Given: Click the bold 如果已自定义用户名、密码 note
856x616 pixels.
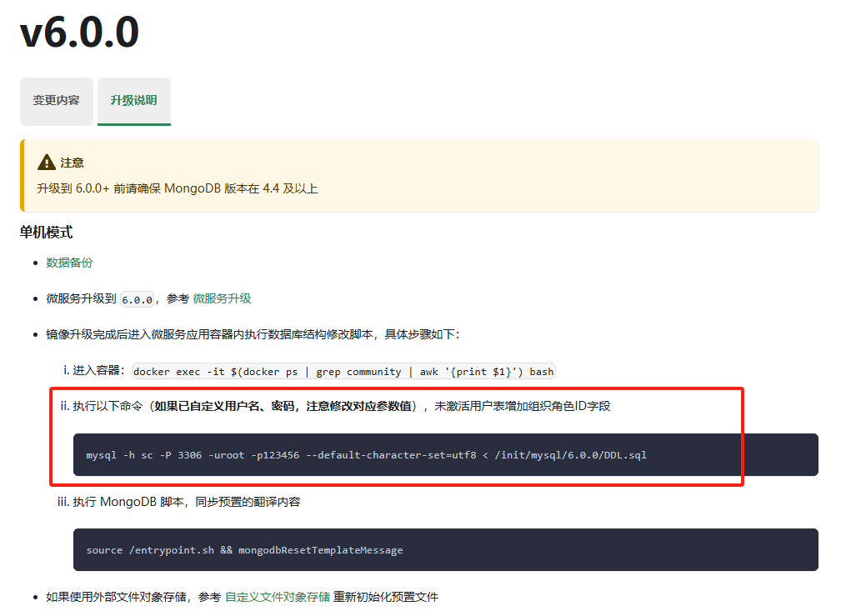Looking at the screenshot, I should [x=283, y=406].
